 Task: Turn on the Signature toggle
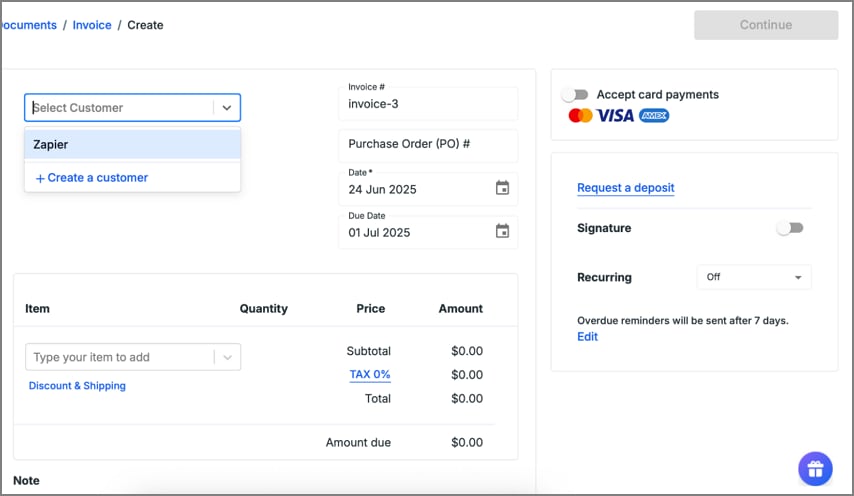pos(790,228)
